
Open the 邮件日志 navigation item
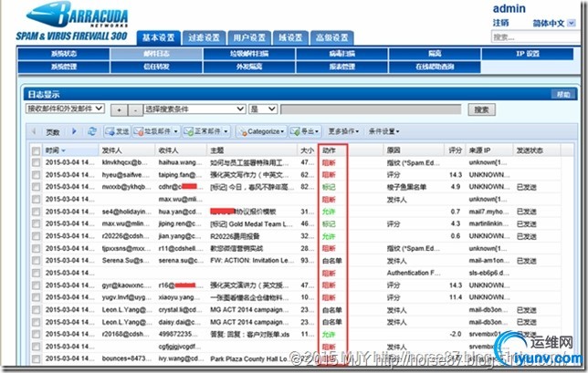click(x=156, y=54)
